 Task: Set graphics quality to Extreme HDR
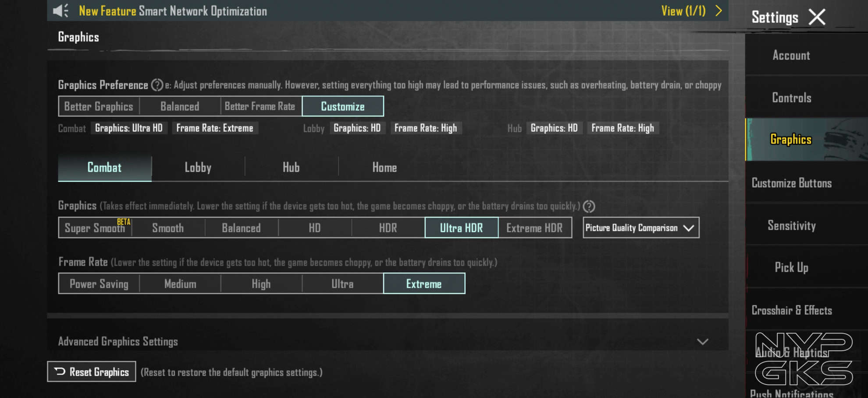click(x=534, y=228)
